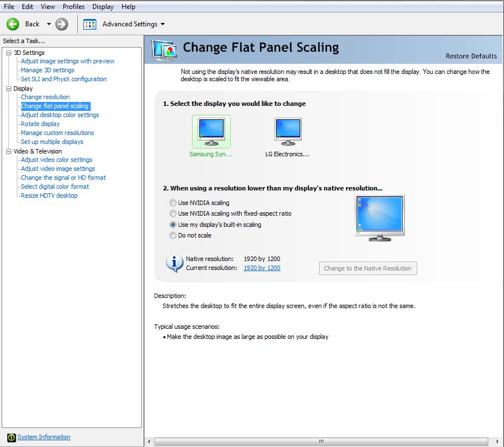
Task: Click Change to the Native Resolution button
Action: coord(368,268)
